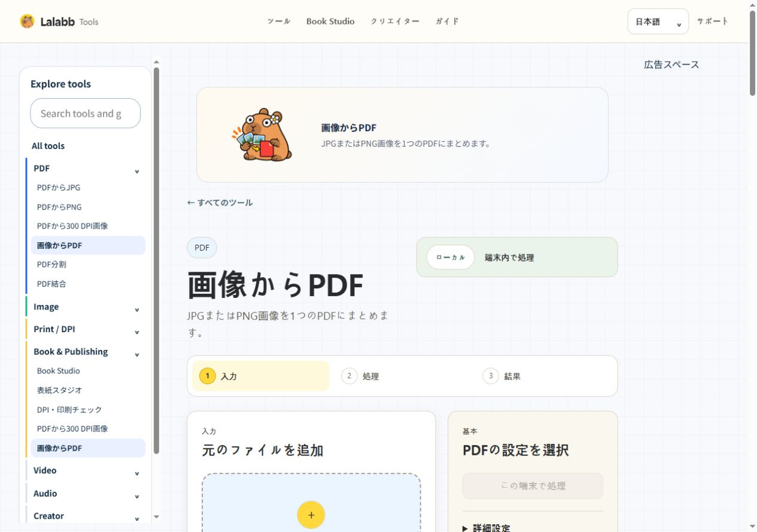Click the この端末で処理 button
Screen dimensions: 757x532
[x=533, y=486]
